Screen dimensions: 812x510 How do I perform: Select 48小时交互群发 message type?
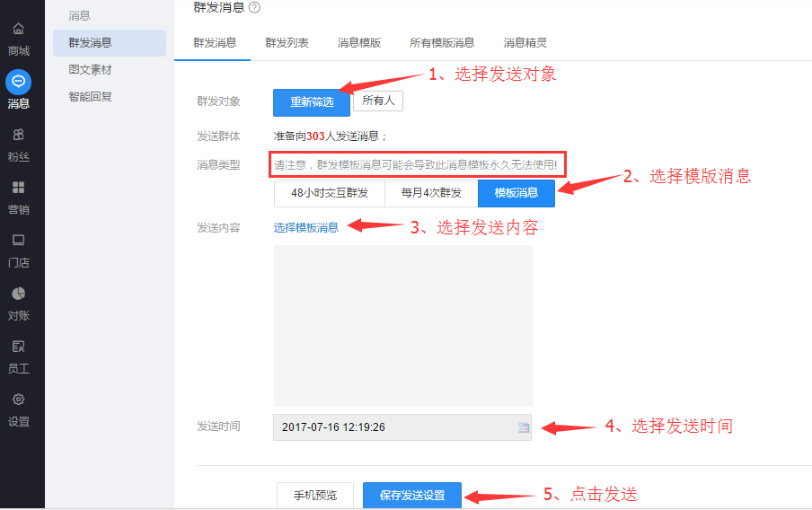330,193
